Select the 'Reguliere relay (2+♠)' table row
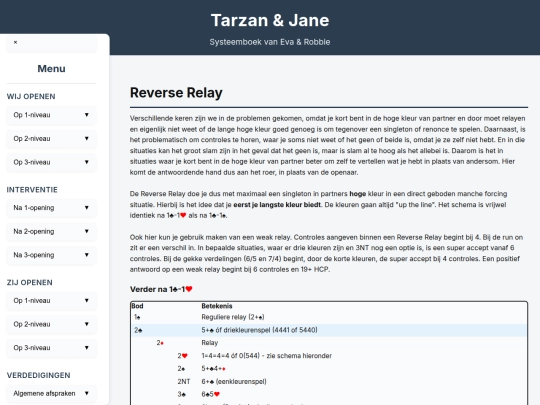The width and height of the screenshot is (540, 405). click(x=329, y=317)
